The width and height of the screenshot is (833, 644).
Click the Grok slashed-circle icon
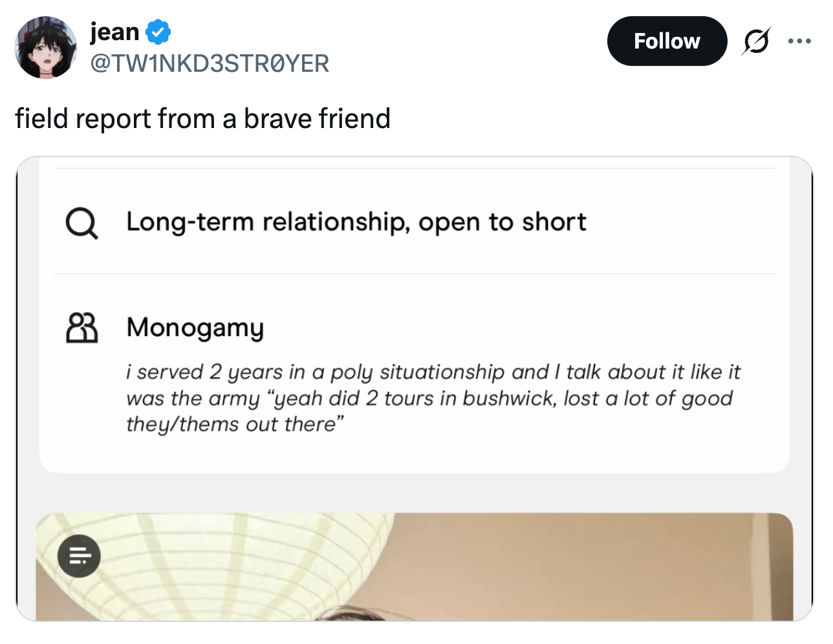click(756, 41)
